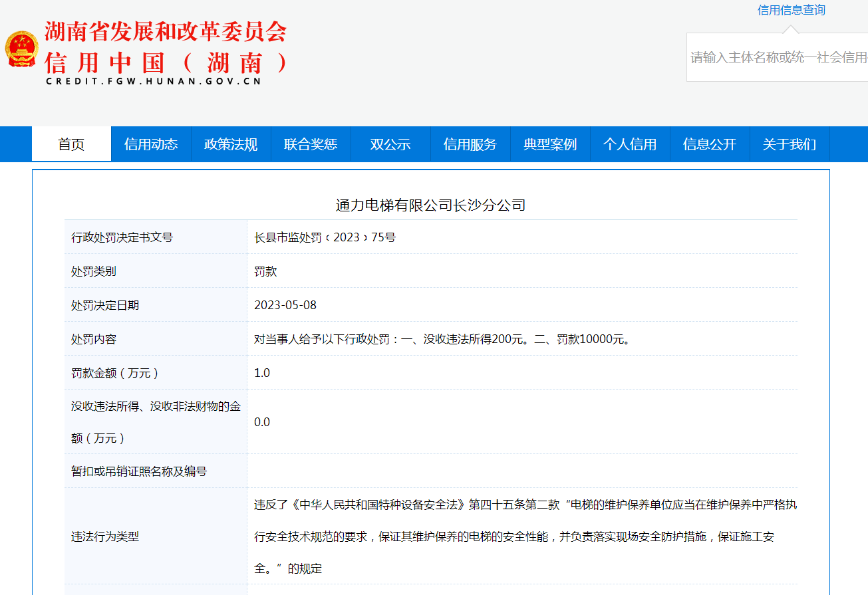Open 信息公开 in the navigation bar
Viewport: 868px width, 595px height.
(x=710, y=144)
